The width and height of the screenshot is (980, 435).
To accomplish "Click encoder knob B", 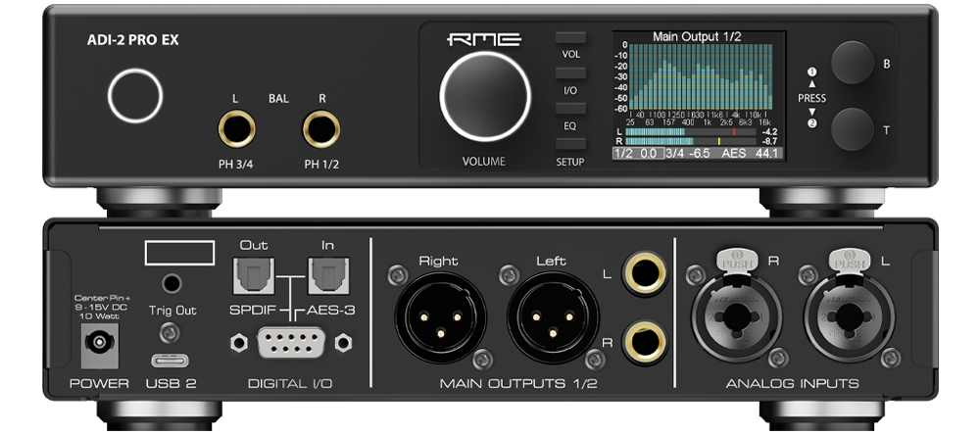I will pyautogui.click(x=852, y=63).
